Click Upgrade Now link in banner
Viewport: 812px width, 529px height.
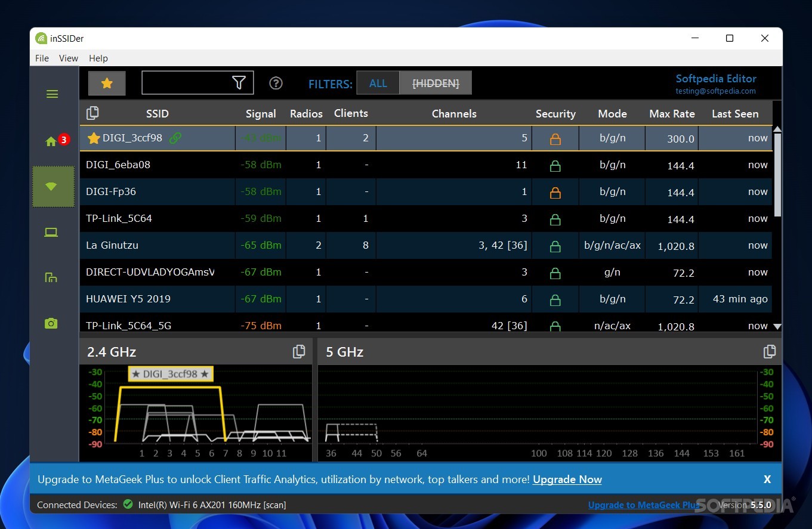tap(567, 479)
